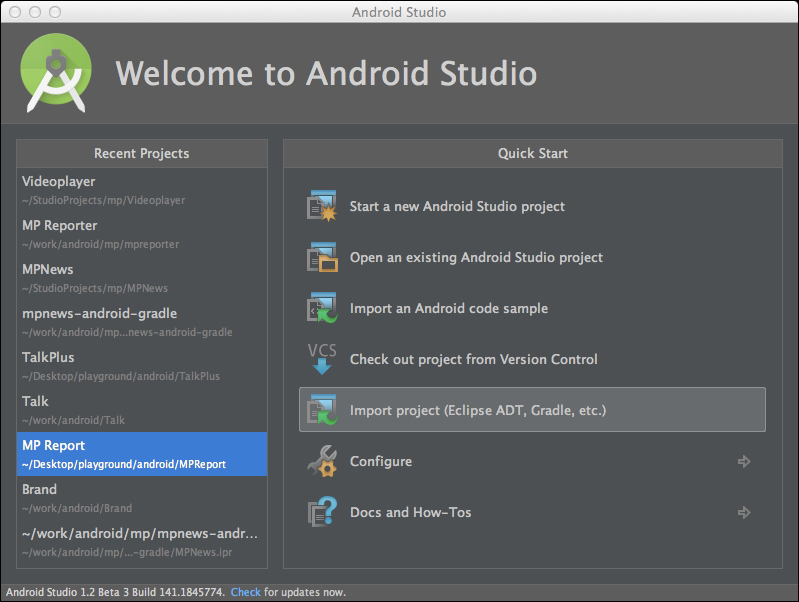Open the TalkPlus recent project

[142, 366]
